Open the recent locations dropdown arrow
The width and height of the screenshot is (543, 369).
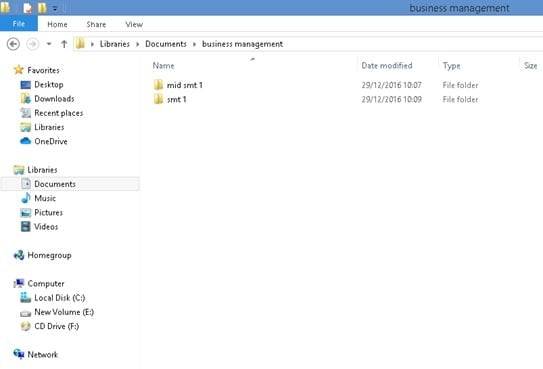tap(49, 44)
